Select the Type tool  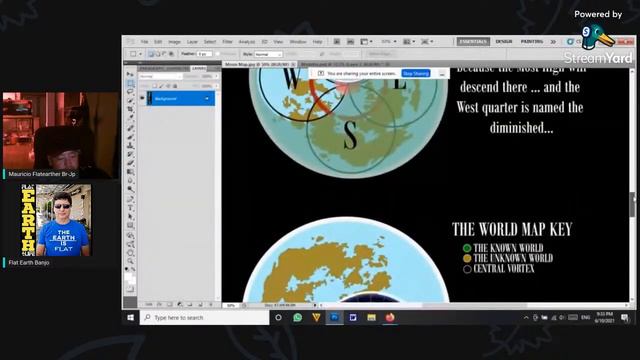point(130,207)
